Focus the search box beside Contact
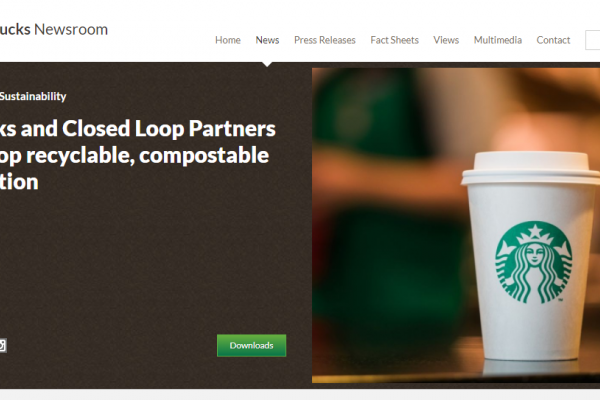Viewport: 600px width, 400px height. click(592, 40)
